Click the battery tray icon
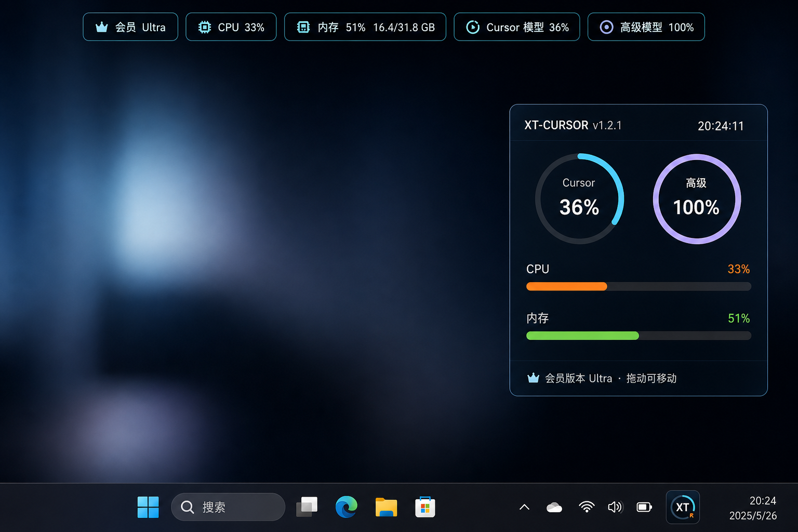 coord(644,507)
